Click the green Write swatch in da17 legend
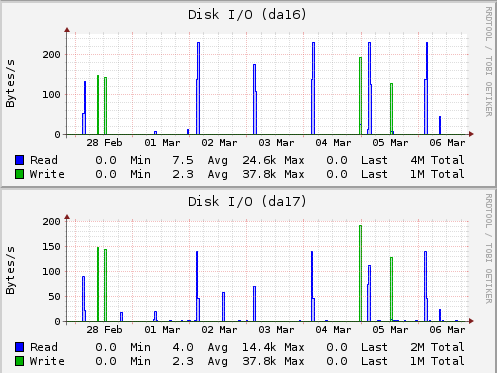498x373 pixels. coord(20,361)
